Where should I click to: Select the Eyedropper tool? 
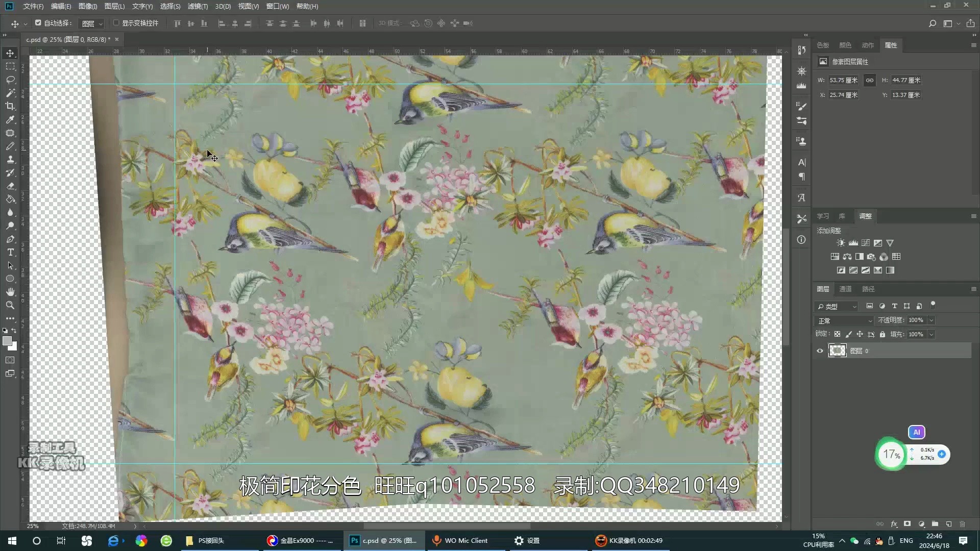(x=10, y=119)
